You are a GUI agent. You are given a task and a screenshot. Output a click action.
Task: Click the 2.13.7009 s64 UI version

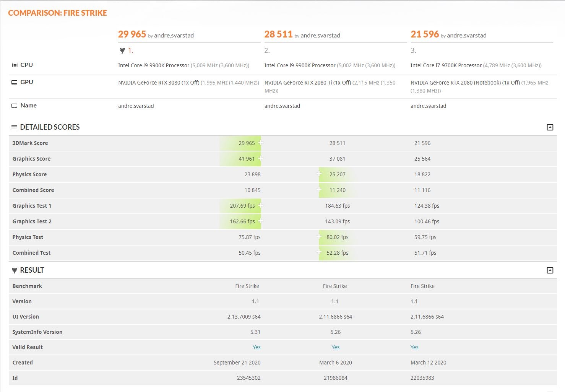[x=244, y=317]
